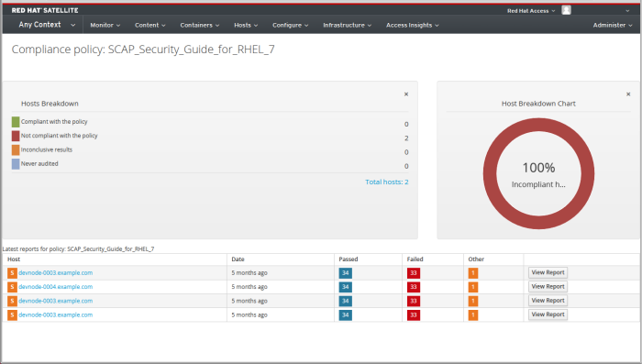
Task: Open the Monitor menu
Action: (105, 25)
